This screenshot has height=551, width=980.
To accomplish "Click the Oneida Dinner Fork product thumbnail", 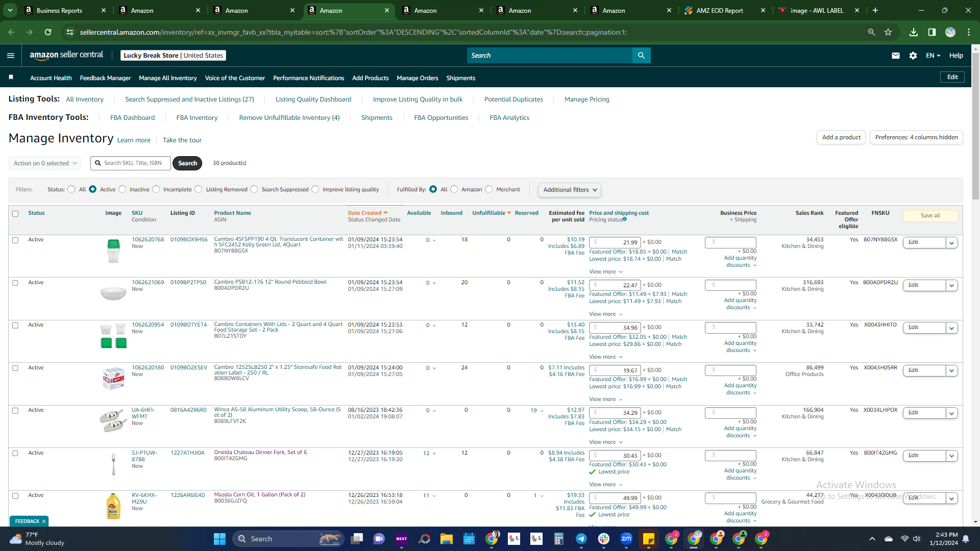I will coord(113,464).
